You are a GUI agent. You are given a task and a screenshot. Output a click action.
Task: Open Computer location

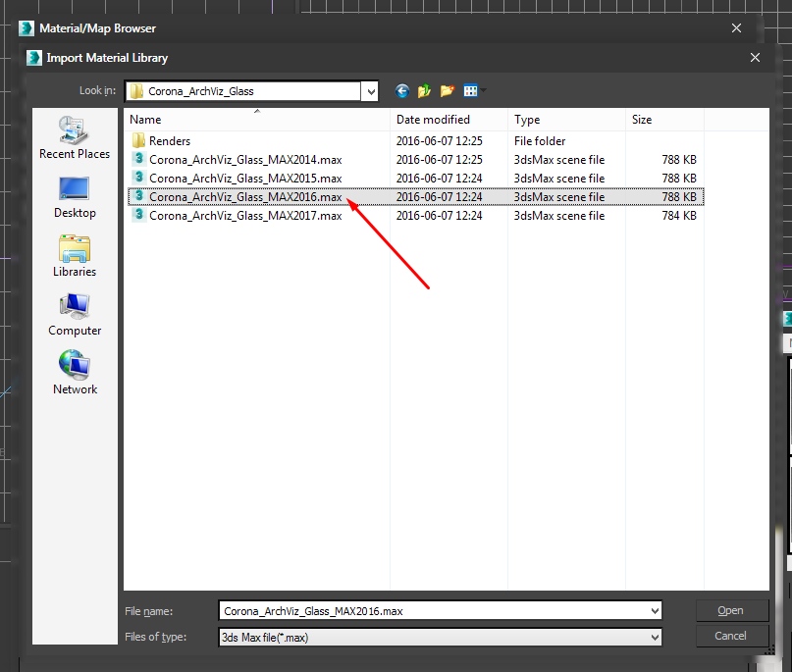[75, 315]
